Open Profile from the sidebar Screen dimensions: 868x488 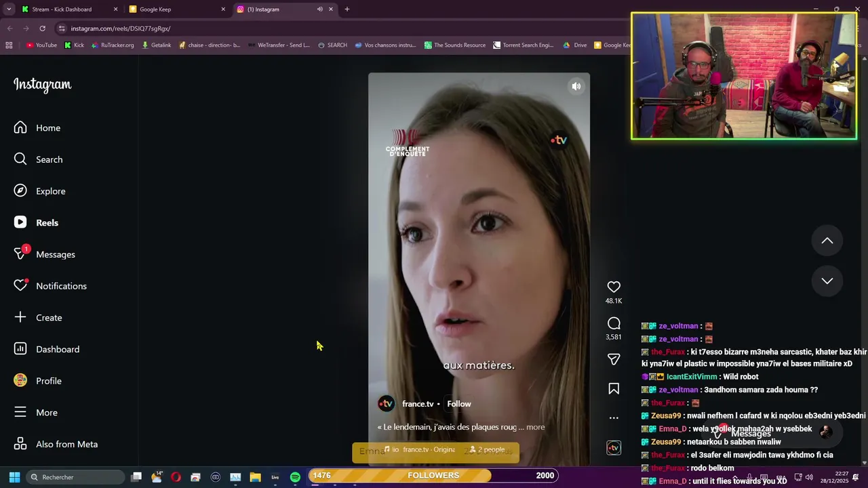37,381
